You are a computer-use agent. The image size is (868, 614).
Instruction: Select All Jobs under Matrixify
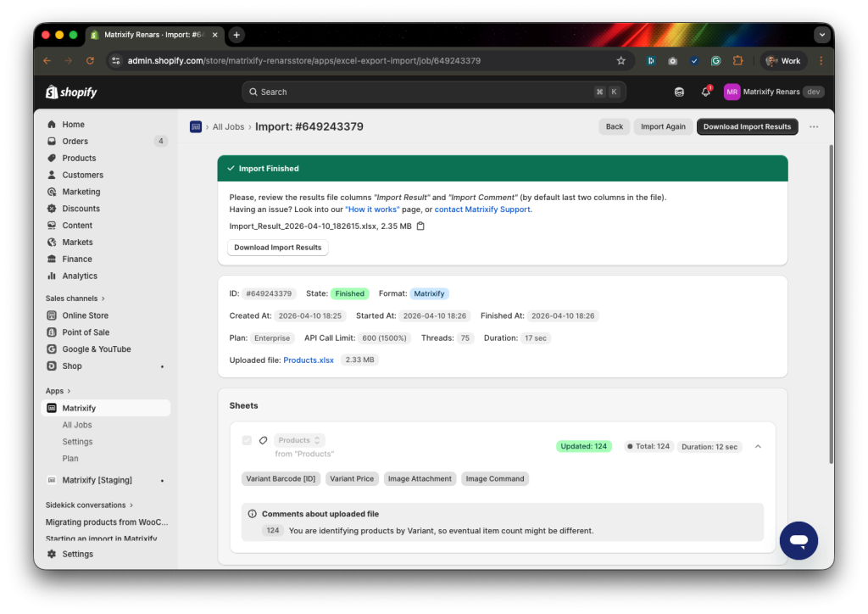pyautogui.click(x=76, y=425)
